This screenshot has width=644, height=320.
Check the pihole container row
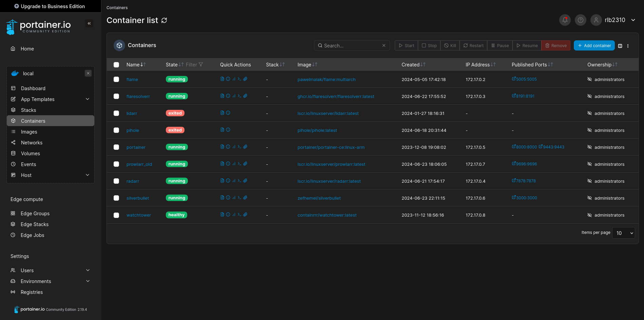[x=116, y=130]
